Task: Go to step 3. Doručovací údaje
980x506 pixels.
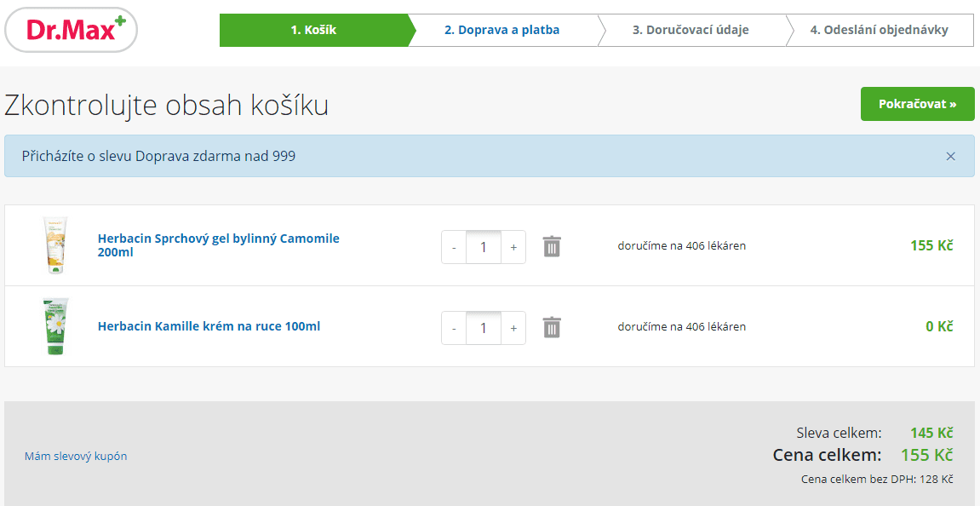Action: (x=691, y=30)
